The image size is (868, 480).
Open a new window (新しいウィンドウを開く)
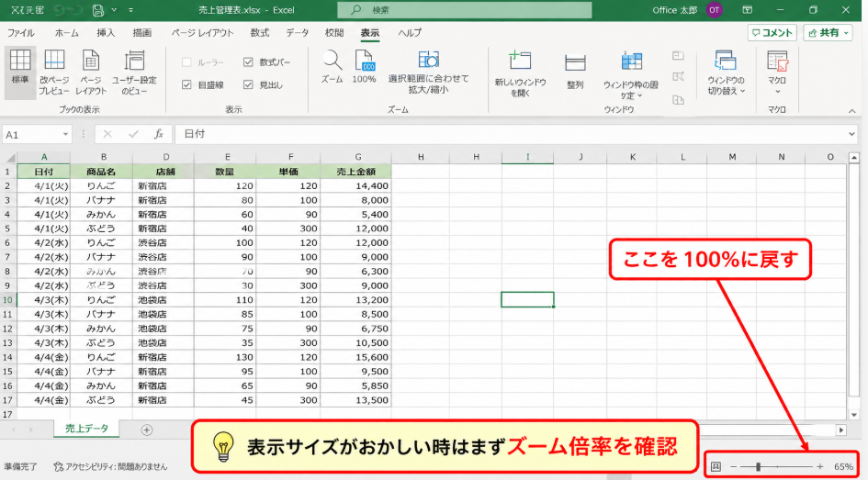click(521, 73)
